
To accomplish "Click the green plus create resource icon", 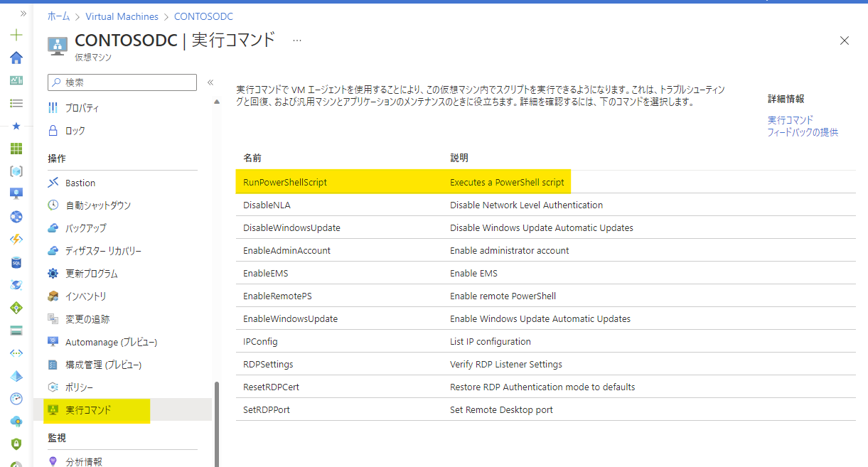I will point(16,35).
